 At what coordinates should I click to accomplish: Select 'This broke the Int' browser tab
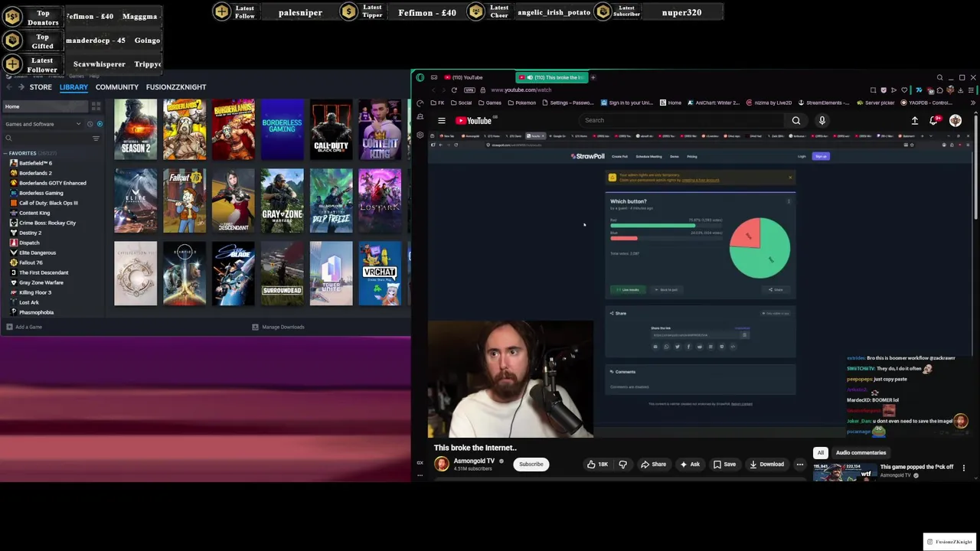[551, 77]
